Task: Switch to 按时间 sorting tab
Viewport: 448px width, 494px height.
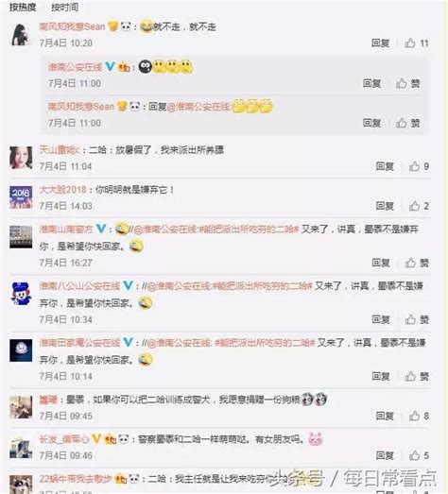Action: point(65,7)
